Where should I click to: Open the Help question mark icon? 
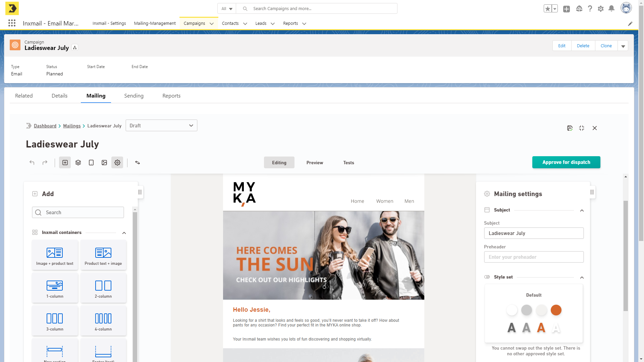(x=590, y=9)
